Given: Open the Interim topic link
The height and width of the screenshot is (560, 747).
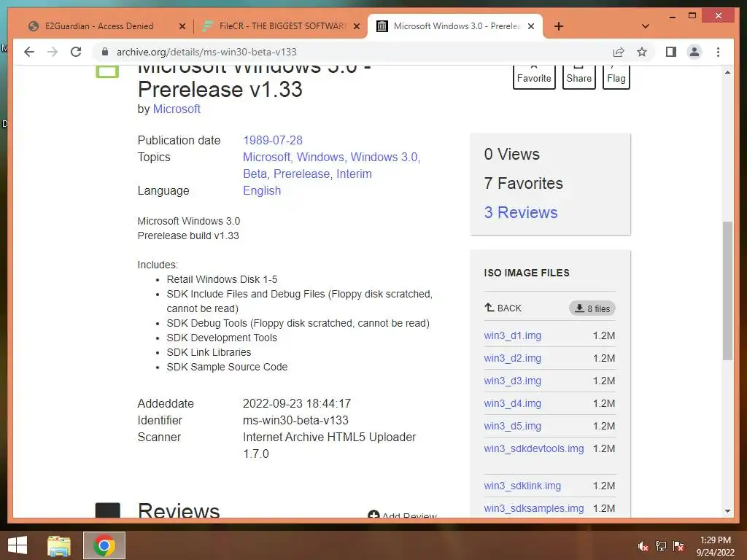Looking at the screenshot, I should coord(354,174).
